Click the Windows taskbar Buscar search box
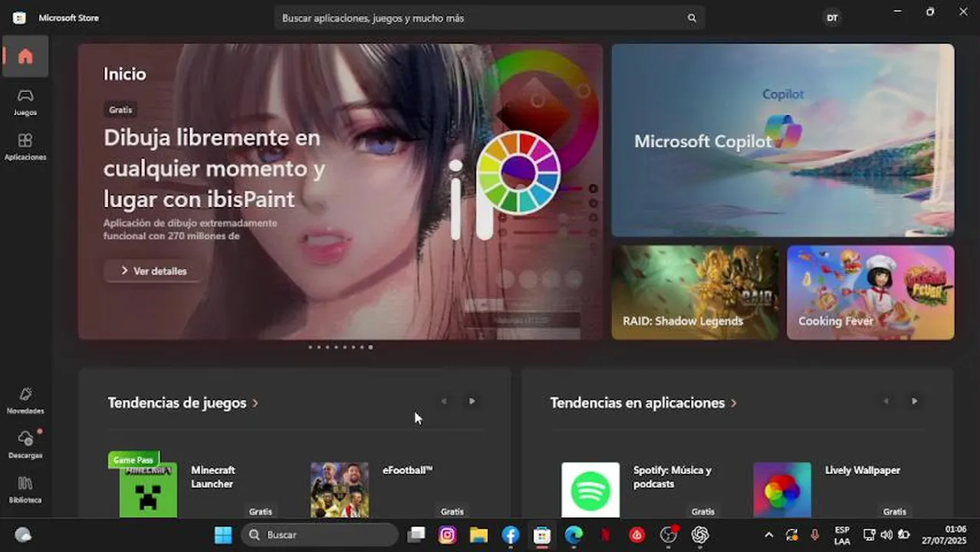This screenshot has height=552, width=980. [x=320, y=534]
